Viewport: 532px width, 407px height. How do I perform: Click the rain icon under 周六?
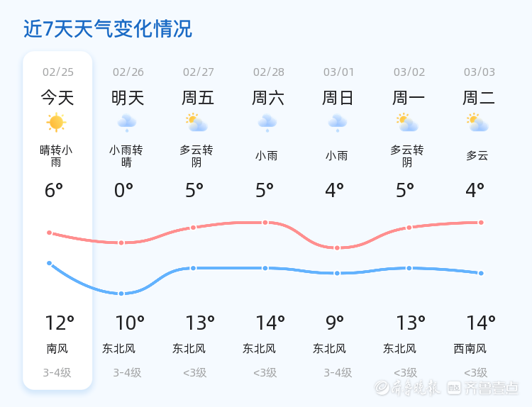(267, 123)
